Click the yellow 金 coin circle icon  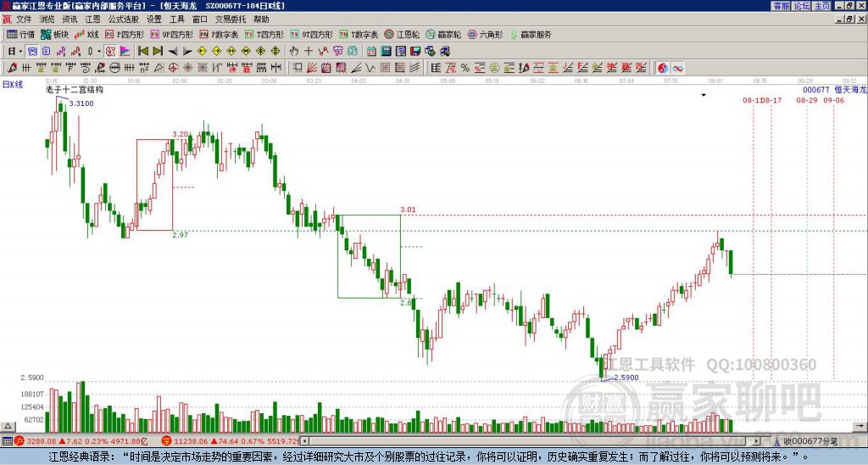494,68
